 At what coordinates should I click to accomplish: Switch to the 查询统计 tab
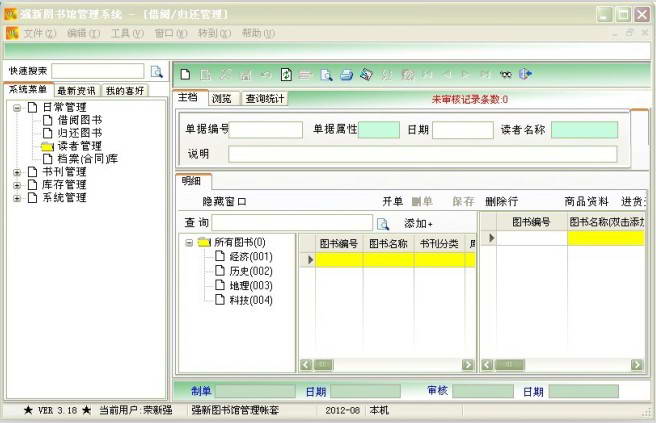(265, 99)
